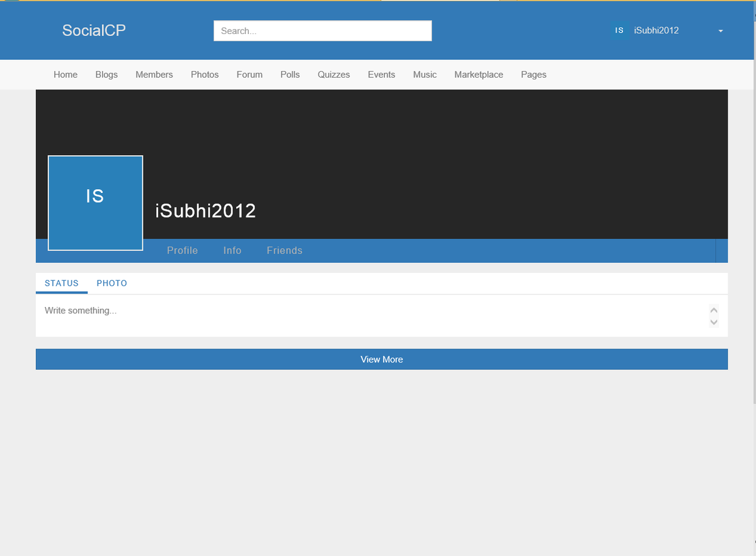The height and width of the screenshot is (556, 756).
Task: Click inside the Search field
Action: [322, 30]
